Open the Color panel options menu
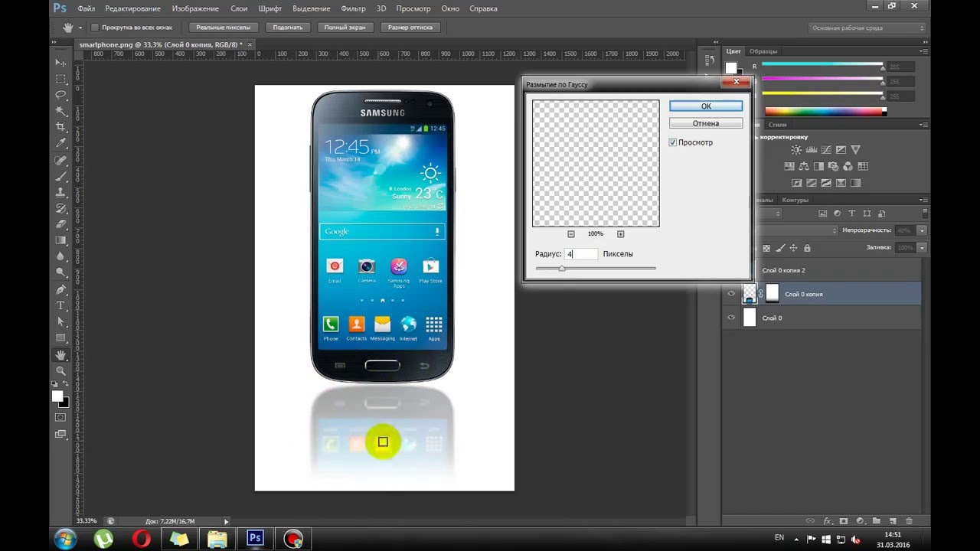Viewport: 980px width, 551px height. (923, 51)
